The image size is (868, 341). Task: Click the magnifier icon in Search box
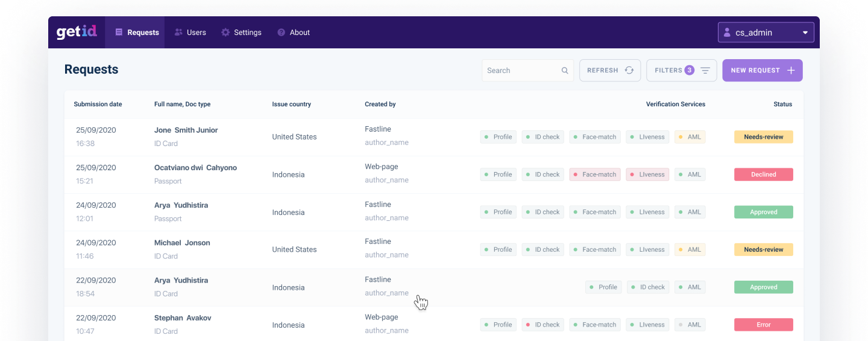coord(565,71)
